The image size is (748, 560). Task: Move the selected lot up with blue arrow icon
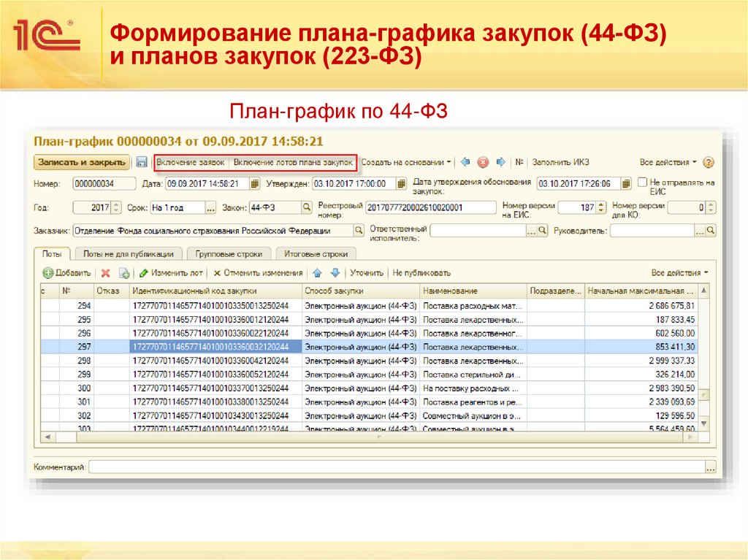pyautogui.click(x=318, y=272)
